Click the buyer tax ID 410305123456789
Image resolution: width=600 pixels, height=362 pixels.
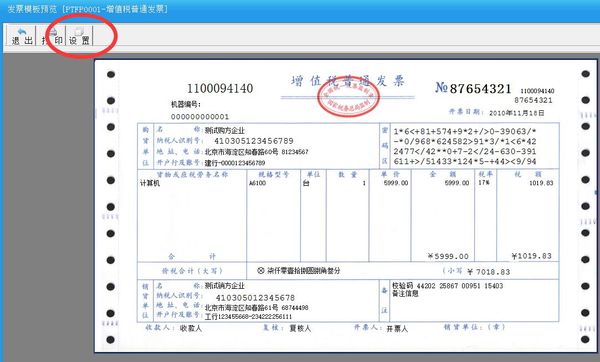point(254,141)
